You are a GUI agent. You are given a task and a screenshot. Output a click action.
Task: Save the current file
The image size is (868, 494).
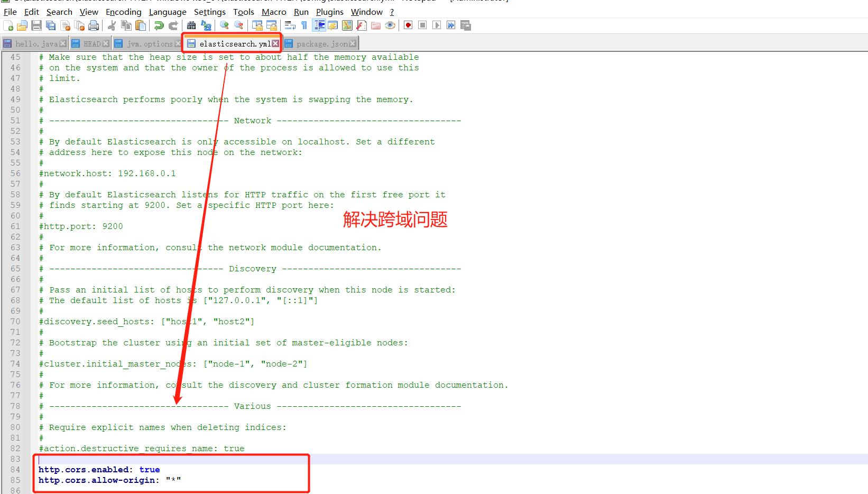click(36, 25)
